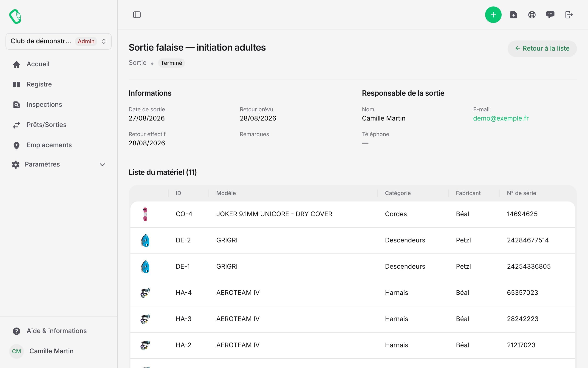
Task: Click the JOKER 9.1MM UNICORE - DRY COVER cell
Action: pos(274,214)
